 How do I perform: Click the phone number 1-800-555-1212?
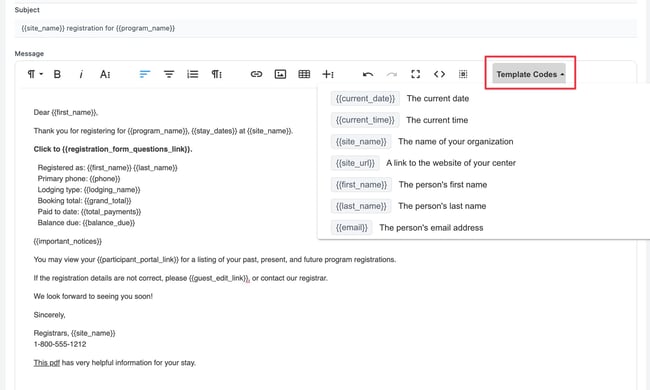[60, 344]
